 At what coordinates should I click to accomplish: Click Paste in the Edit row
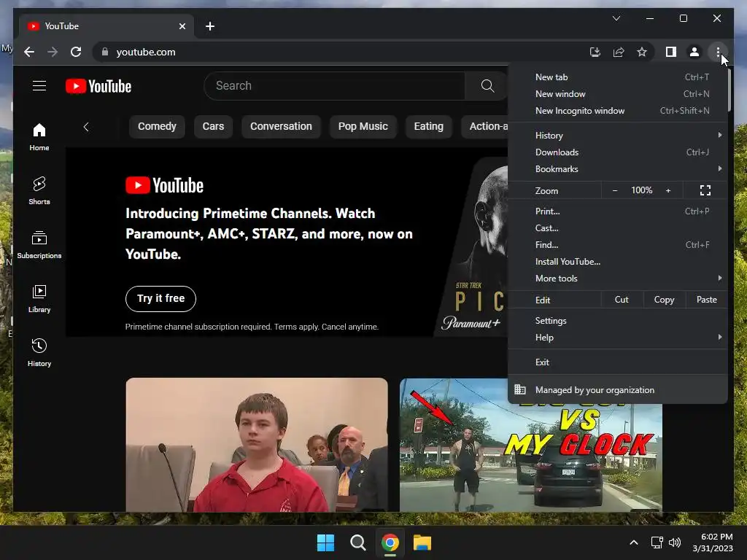pos(706,300)
